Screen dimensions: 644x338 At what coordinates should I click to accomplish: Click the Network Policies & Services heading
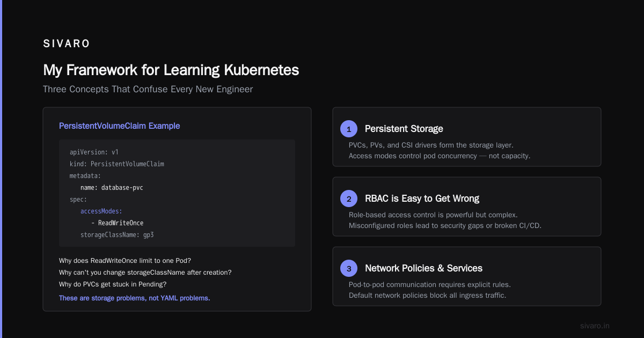424,268
